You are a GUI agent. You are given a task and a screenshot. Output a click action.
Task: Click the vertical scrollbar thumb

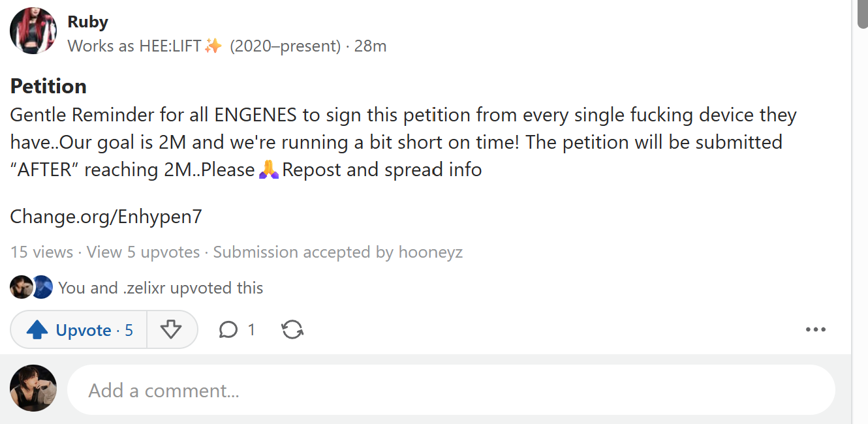[862, 14]
